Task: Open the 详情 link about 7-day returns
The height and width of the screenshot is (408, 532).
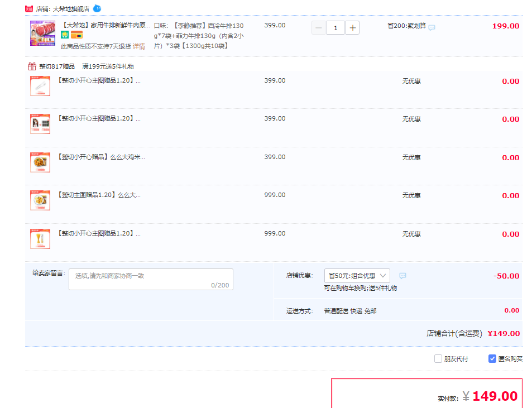Action: tap(139, 46)
